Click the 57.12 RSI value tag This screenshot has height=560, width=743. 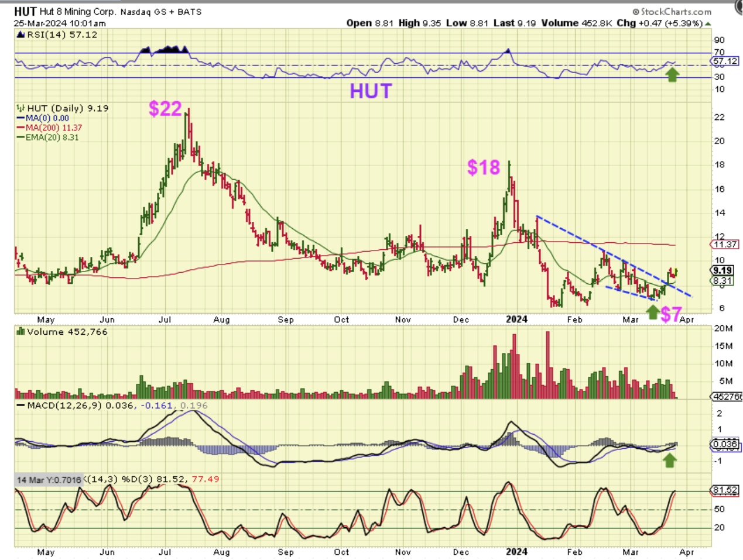725,61
